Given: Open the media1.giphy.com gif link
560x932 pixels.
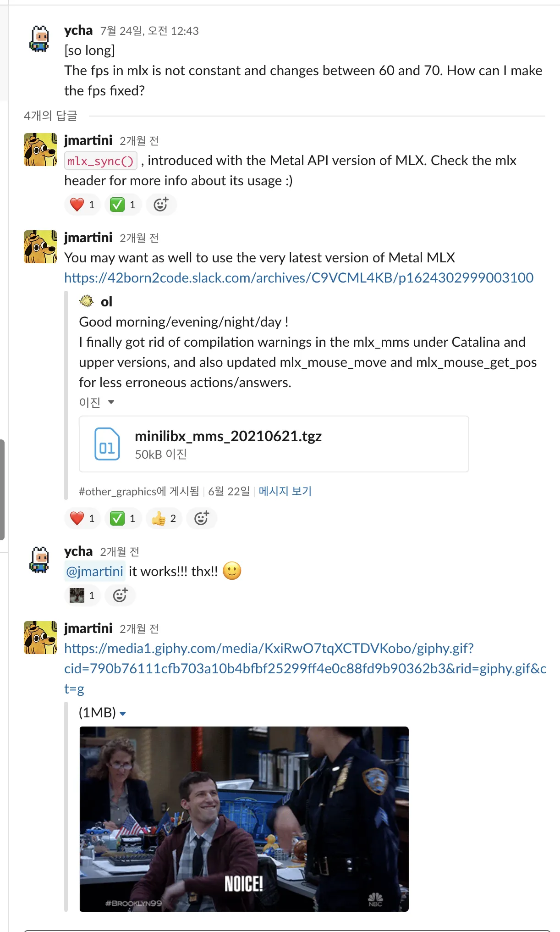Looking at the screenshot, I should click(x=305, y=669).
